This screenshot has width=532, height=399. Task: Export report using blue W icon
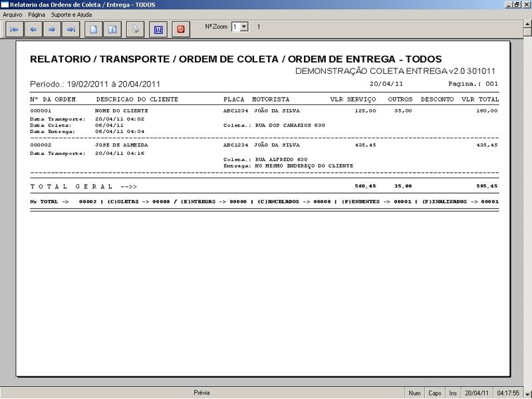coord(158,29)
